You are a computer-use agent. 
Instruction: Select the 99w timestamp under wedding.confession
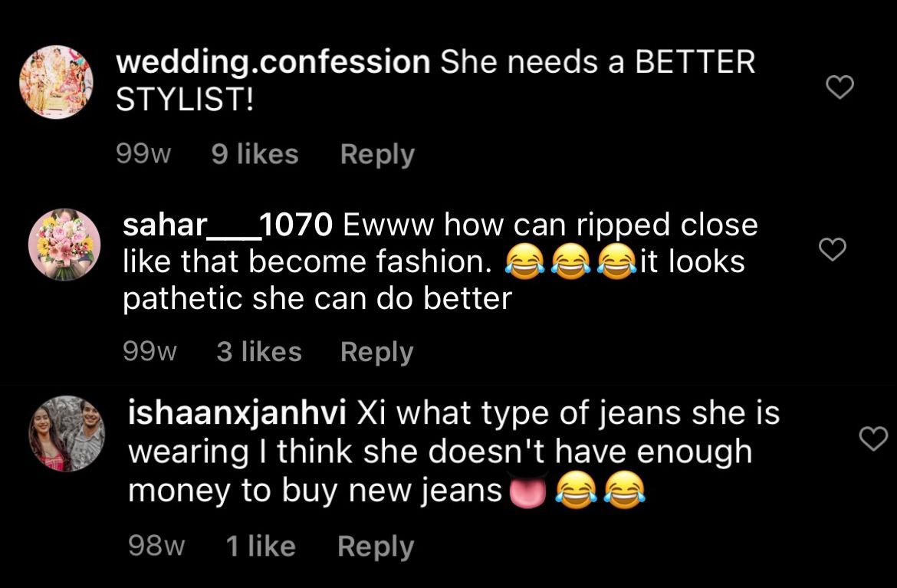coord(143,154)
